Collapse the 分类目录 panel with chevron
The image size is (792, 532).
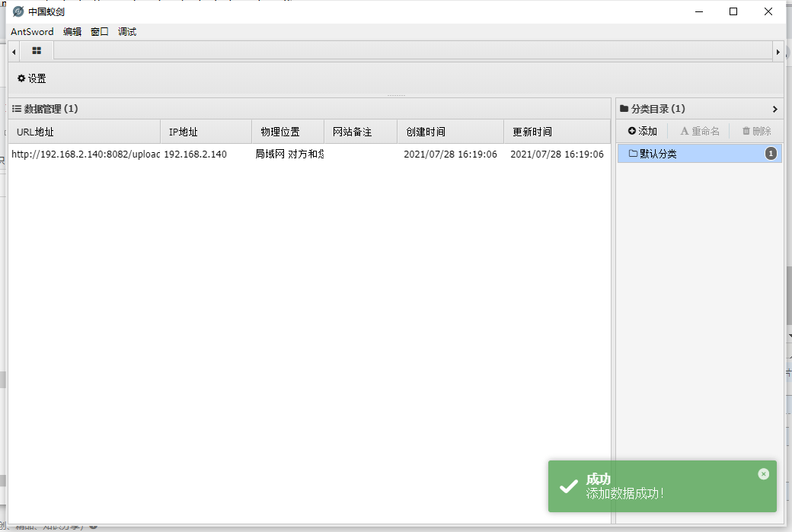[774, 109]
